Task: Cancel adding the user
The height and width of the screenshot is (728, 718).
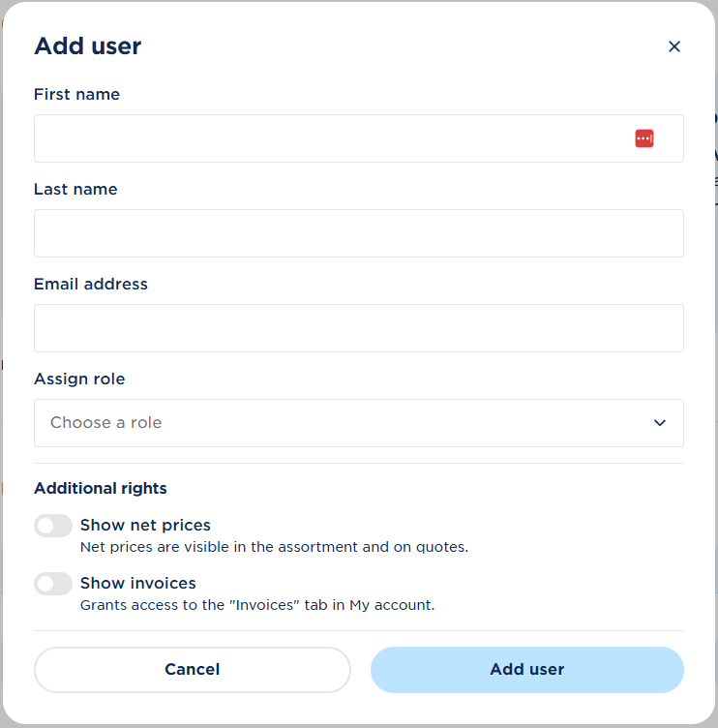Action: (193, 670)
